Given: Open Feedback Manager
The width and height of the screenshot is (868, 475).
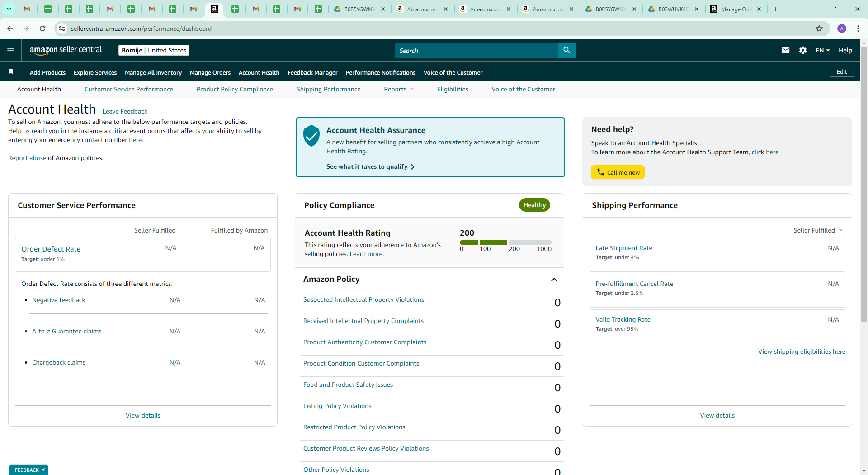Looking at the screenshot, I should (312, 72).
